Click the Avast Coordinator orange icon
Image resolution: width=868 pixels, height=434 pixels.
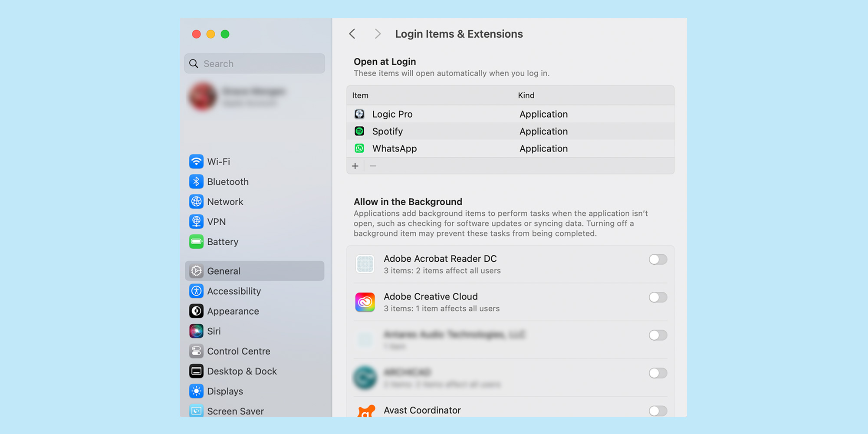(366, 411)
